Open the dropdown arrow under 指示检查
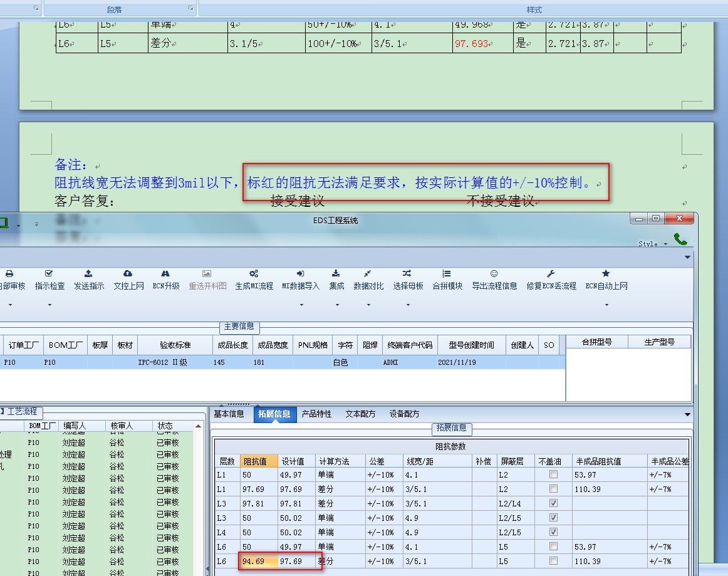 (x=49, y=305)
